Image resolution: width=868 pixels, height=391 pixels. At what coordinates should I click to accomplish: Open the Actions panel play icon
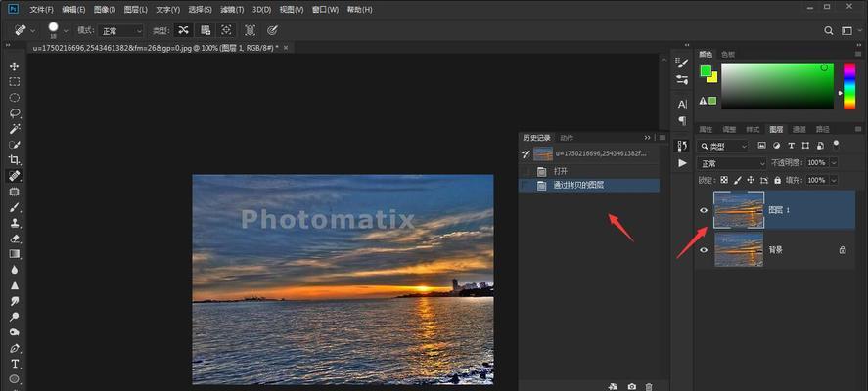[682, 163]
